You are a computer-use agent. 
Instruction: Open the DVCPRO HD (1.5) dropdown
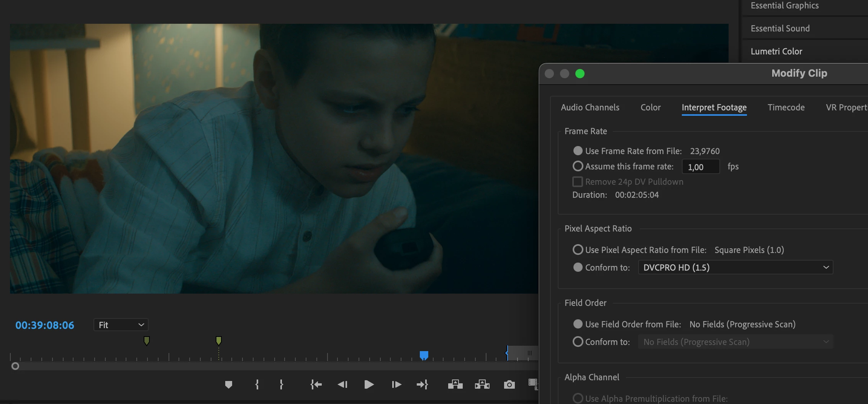[x=735, y=268]
